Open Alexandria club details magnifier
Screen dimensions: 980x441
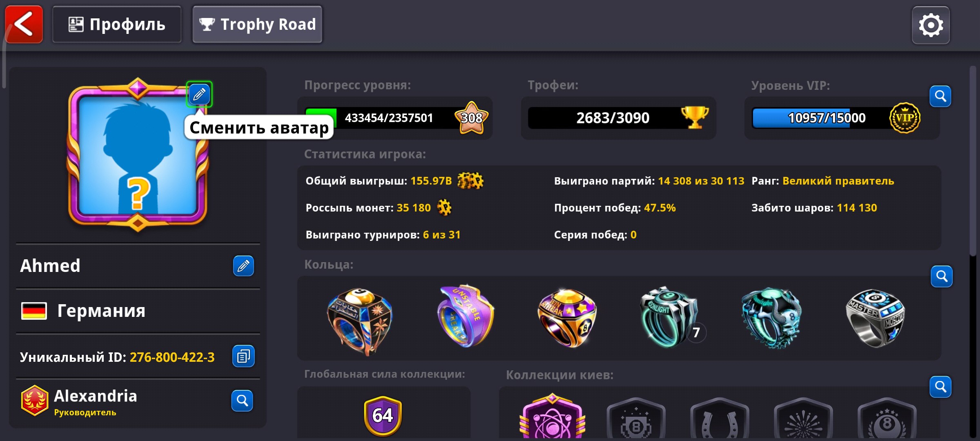(x=242, y=401)
